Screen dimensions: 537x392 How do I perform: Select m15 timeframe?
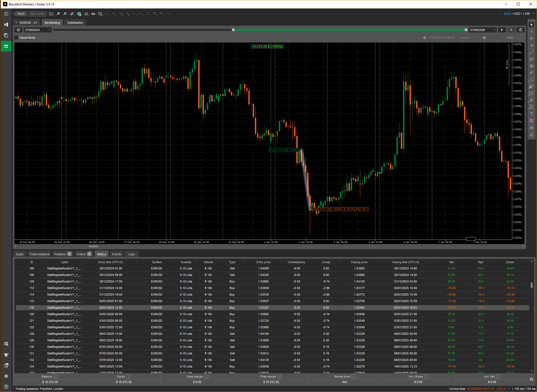121,14
